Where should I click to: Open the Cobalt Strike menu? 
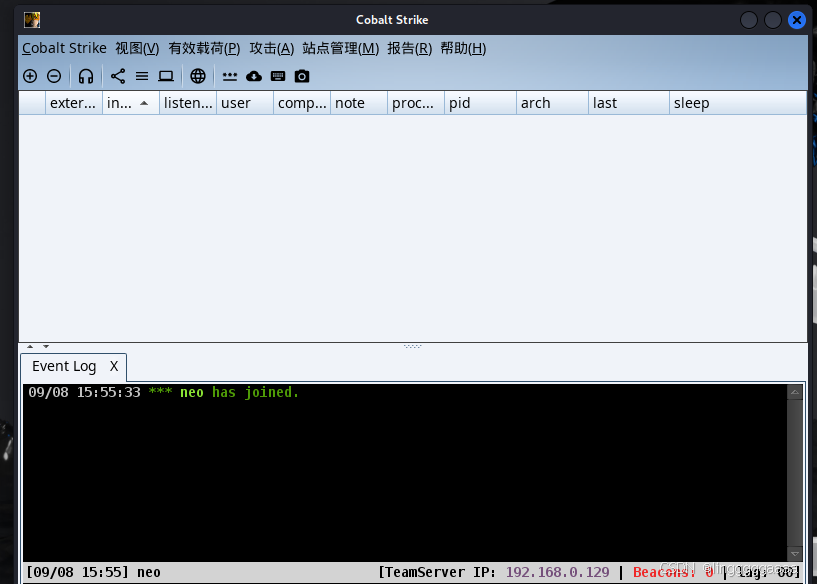pos(64,48)
